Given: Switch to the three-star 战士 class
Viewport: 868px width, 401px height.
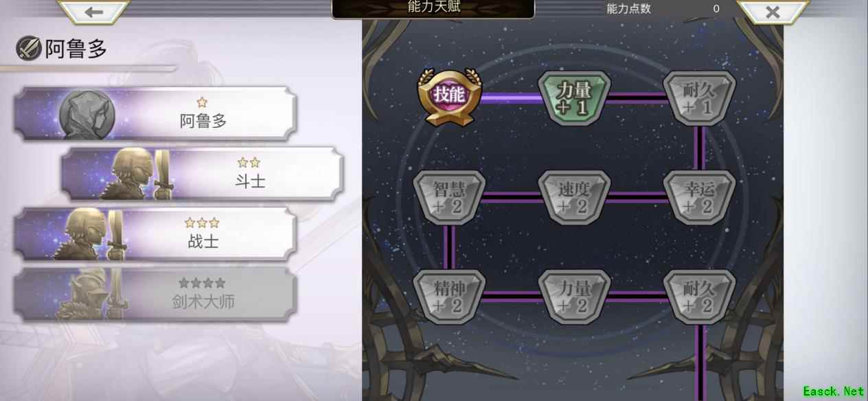Looking at the screenshot, I should (x=155, y=234).
